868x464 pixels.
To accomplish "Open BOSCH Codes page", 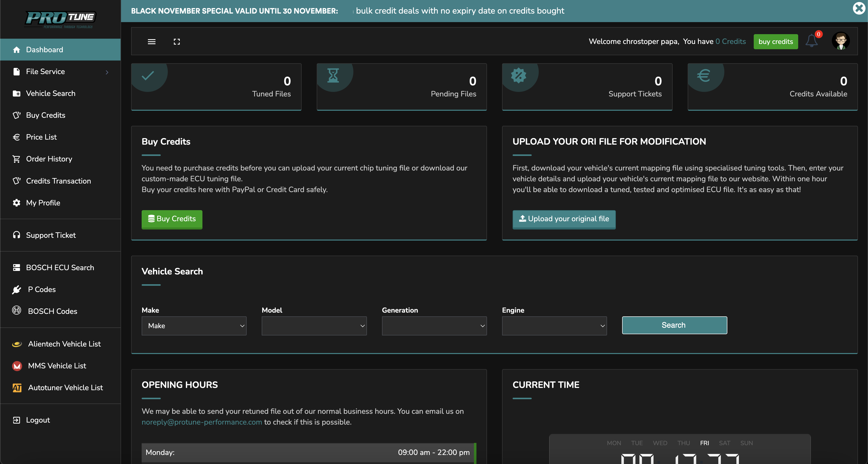I will (61, 311).
